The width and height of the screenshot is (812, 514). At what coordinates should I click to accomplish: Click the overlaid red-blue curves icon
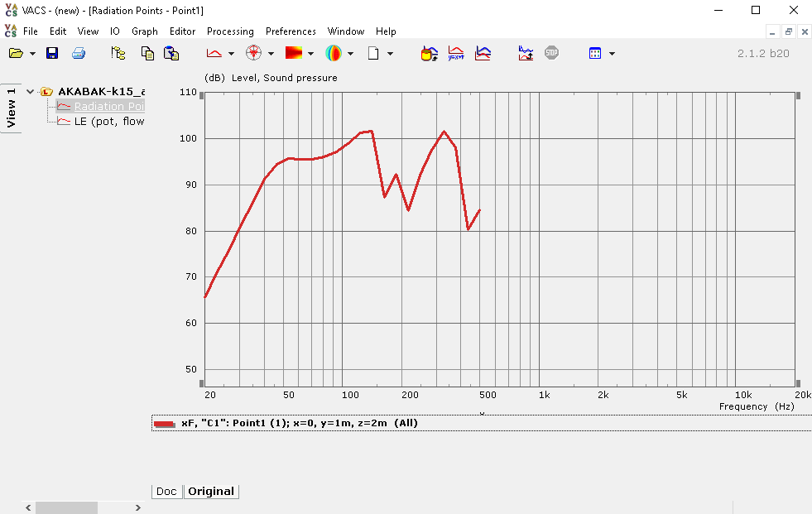pyautogui.click(x=483, y=53)
